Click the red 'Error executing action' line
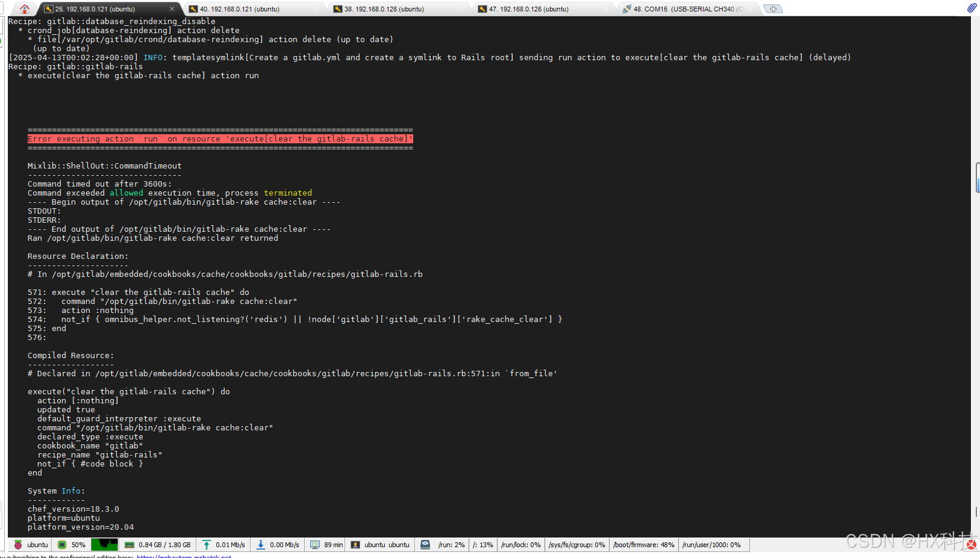The height and width of the screenshot is (558, 980). point(220,139)
